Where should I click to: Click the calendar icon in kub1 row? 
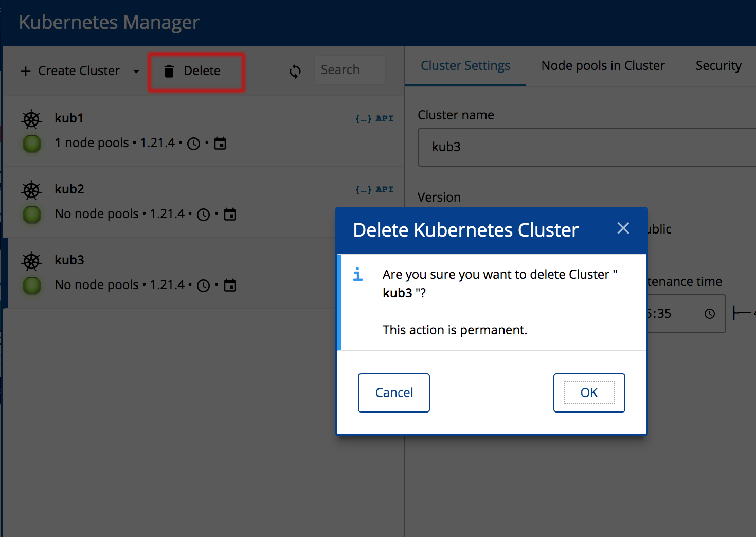[x=220, y=144]
